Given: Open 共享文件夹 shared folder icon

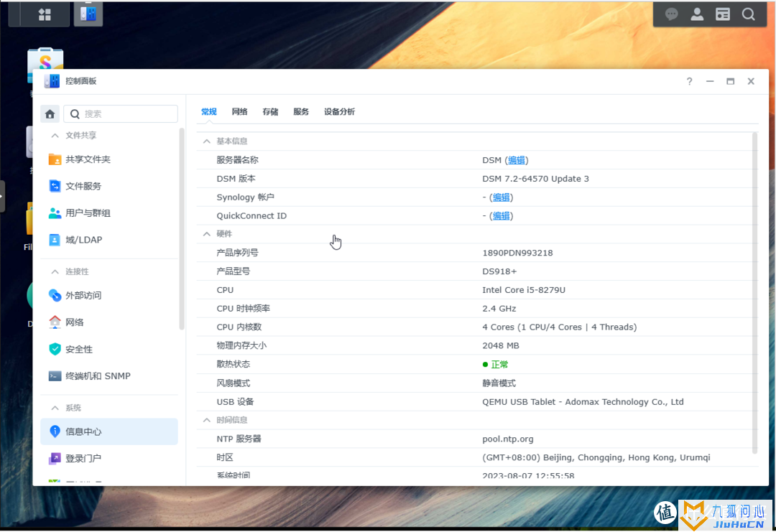Looking at the screenshot, I should [x=55, y=159].
